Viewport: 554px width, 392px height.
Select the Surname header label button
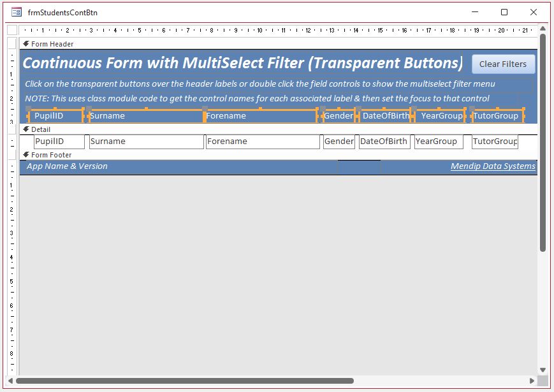pos(146,116)
